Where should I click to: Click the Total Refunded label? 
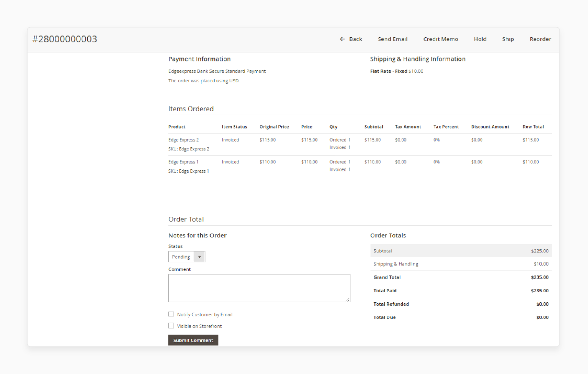click(x=391, y=304)
